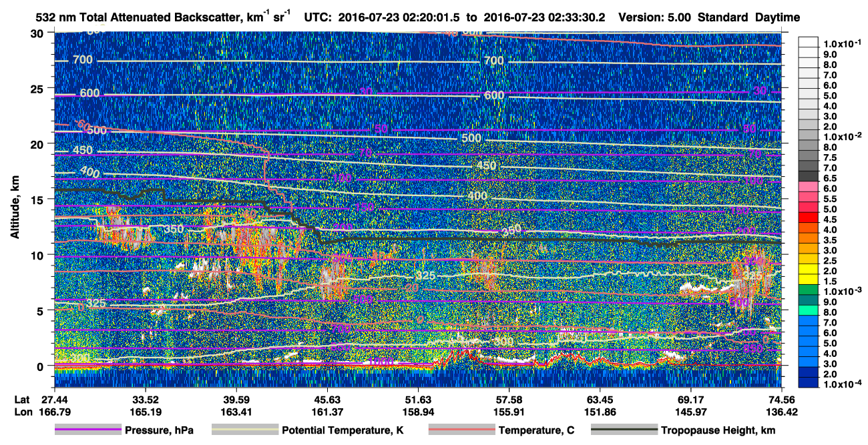
Task: Click the "Tropopause Height, km" legend label
Action: point(718,430)
